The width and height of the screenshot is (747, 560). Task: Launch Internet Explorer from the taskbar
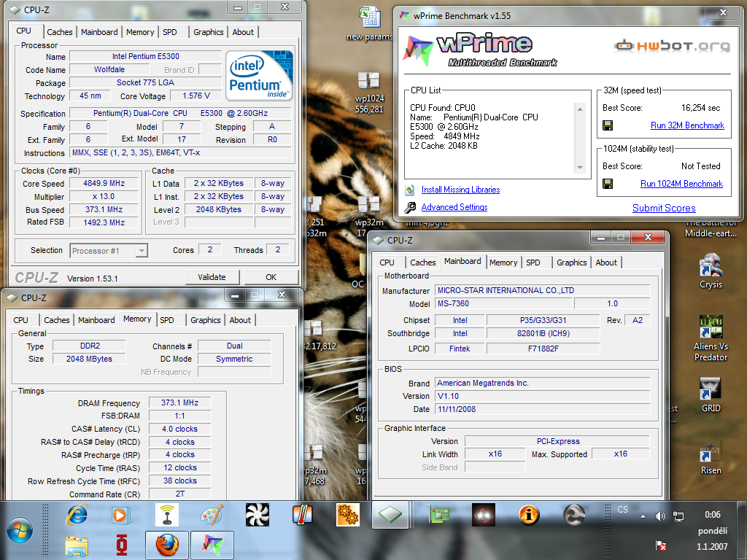[x=77, y=516]
